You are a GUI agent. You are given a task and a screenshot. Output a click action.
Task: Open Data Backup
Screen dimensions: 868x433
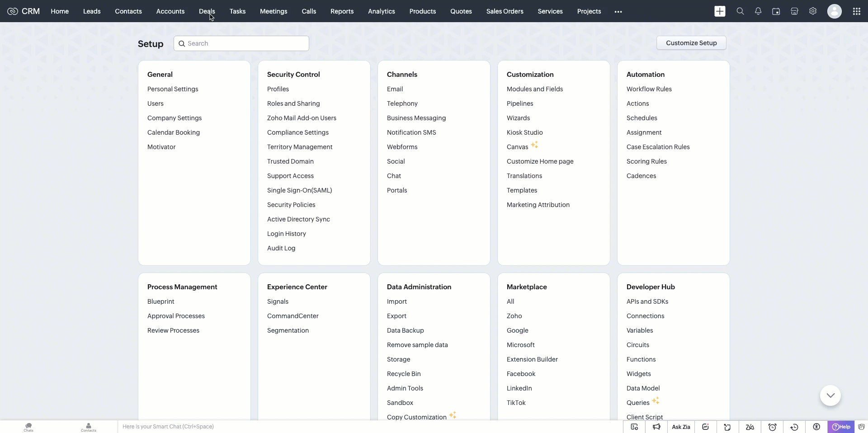click(406, 330)
